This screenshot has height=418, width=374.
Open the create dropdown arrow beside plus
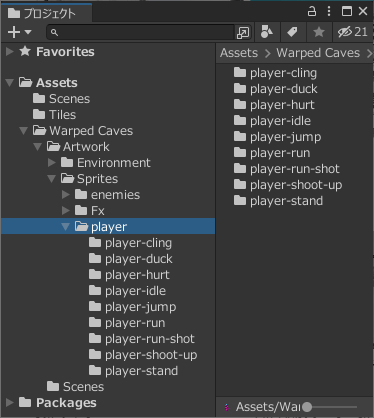(28, 32)
